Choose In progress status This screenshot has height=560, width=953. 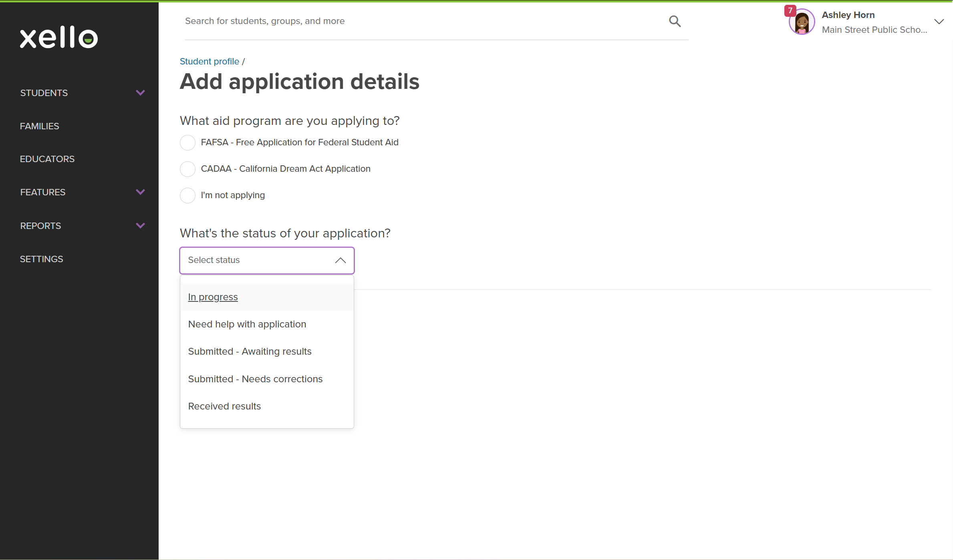coord(267,297)
